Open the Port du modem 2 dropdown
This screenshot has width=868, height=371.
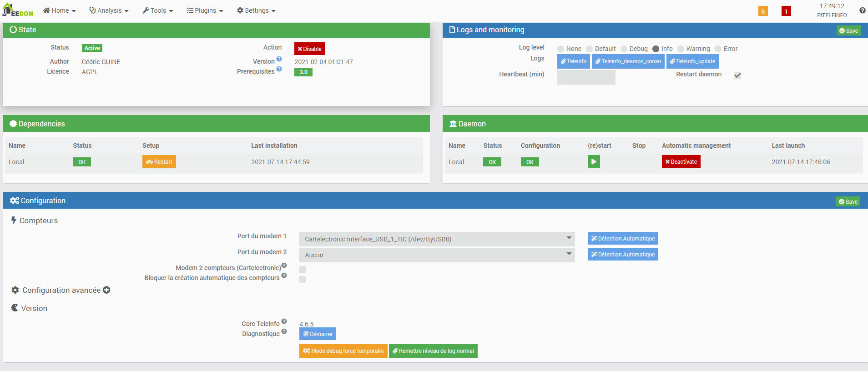click(x=437, y=255)
